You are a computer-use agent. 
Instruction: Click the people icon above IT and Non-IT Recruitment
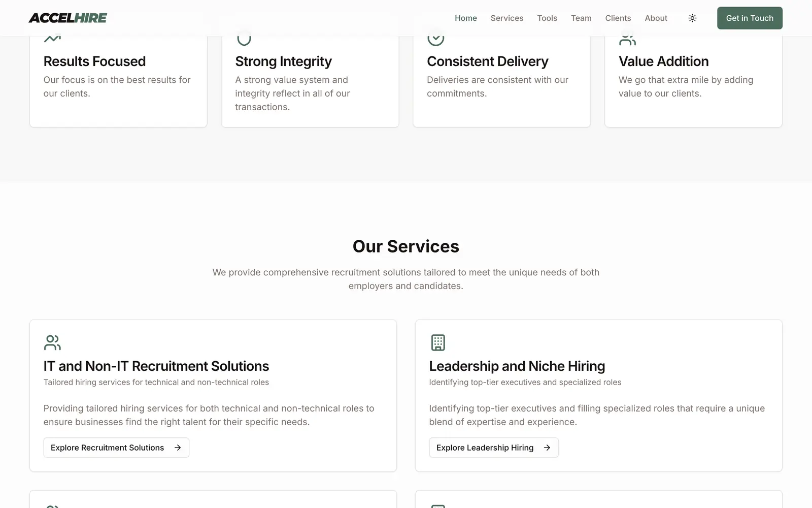(52, 342)
